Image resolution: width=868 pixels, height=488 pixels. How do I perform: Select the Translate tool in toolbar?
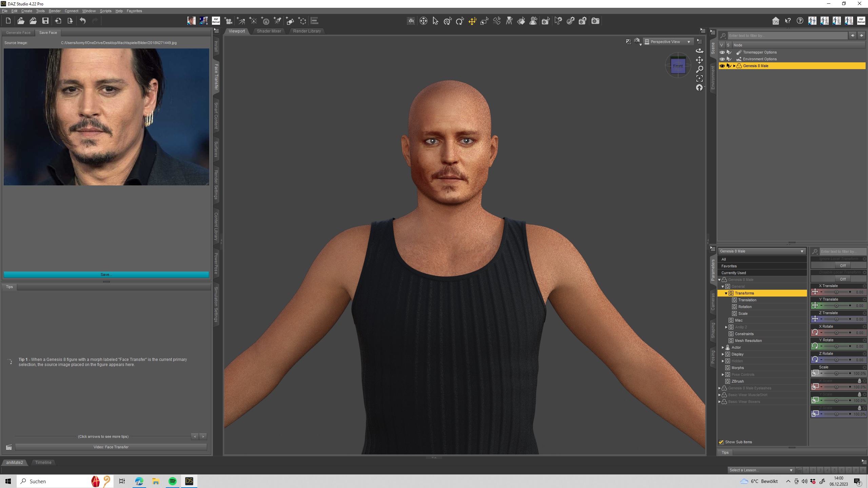(x=472, y=21)
